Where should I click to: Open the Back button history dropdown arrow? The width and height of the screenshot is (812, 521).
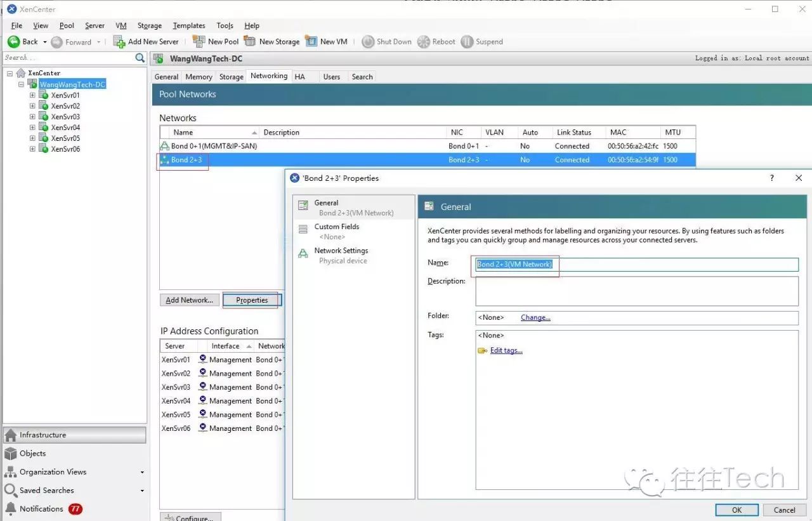(45, 42)
